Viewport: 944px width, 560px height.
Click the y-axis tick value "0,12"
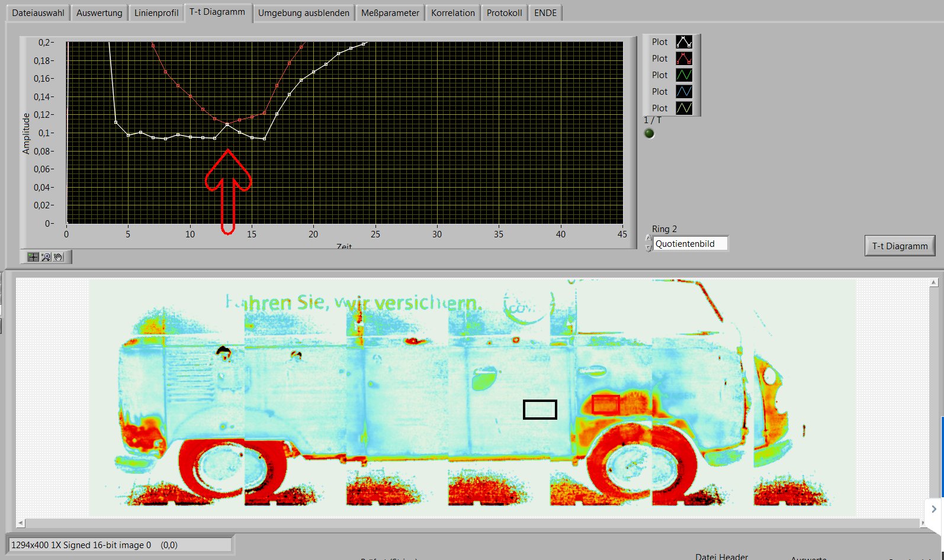(x=42, y=115)
